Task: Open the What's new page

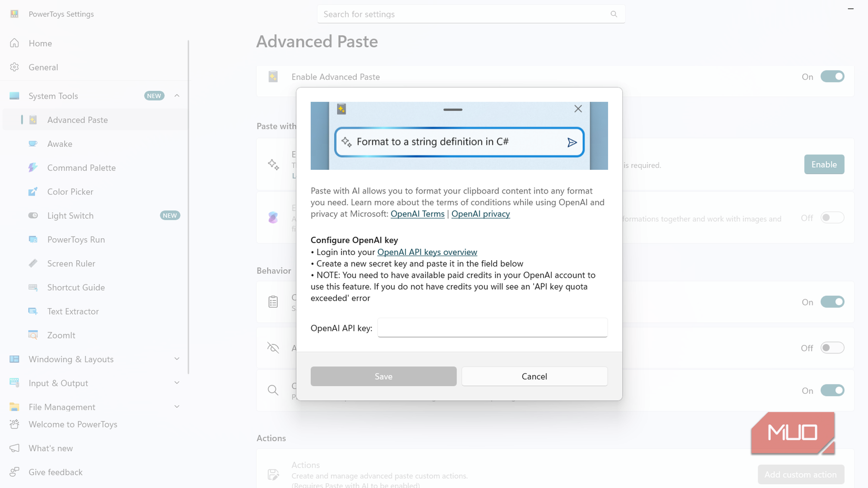Action: coord(50,448)
